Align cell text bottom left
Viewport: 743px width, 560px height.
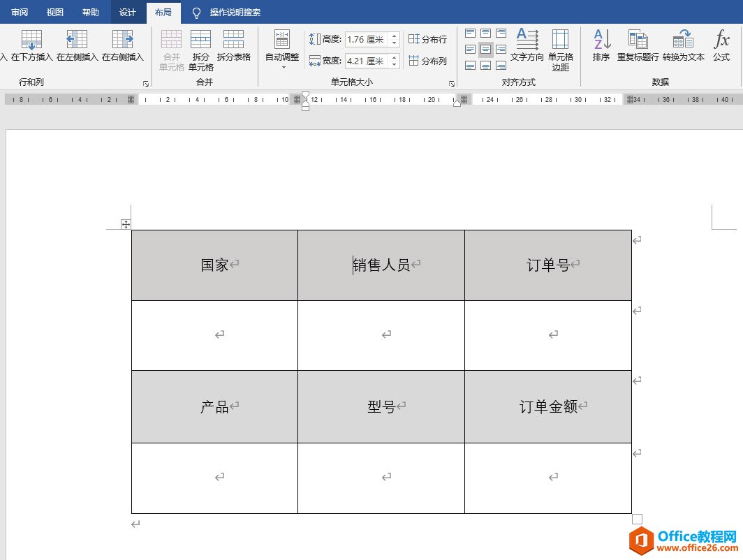470,66
